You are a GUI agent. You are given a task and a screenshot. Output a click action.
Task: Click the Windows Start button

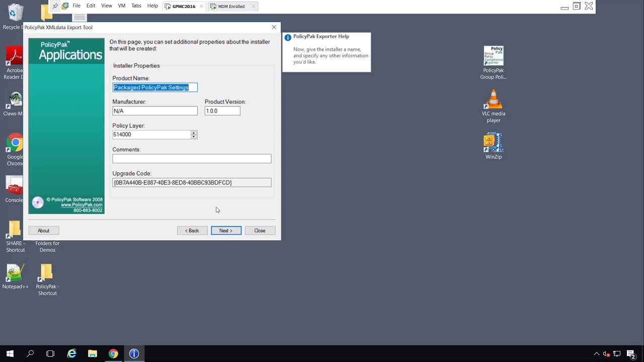10,354
